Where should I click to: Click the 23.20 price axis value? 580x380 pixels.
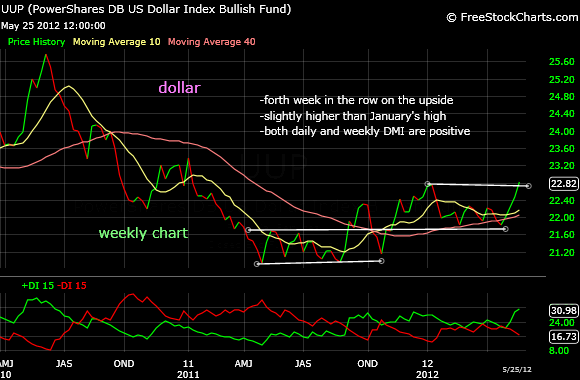pos(562,165)
